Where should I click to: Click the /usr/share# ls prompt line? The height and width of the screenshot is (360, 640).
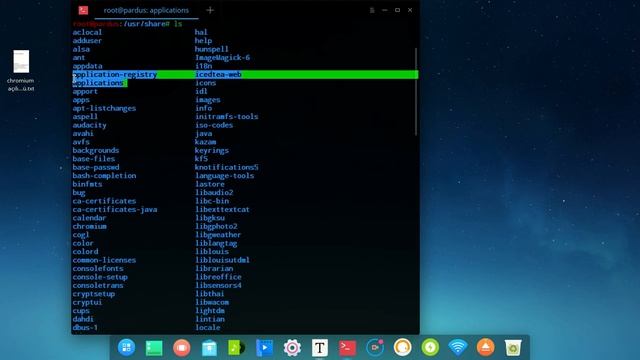127,24
